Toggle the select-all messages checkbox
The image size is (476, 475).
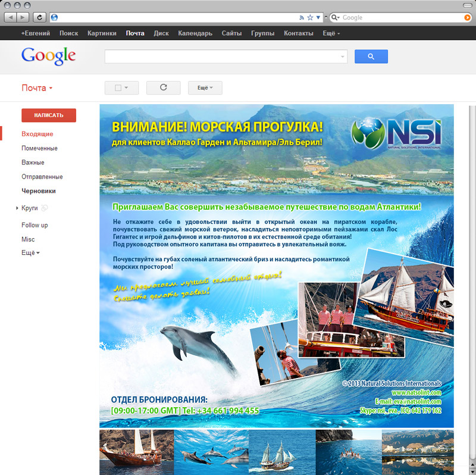tap(118, 88)
